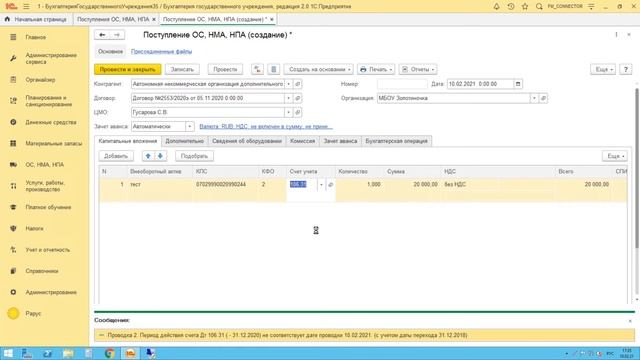
Task: Click the Номер input field
Action: [402, 84]
